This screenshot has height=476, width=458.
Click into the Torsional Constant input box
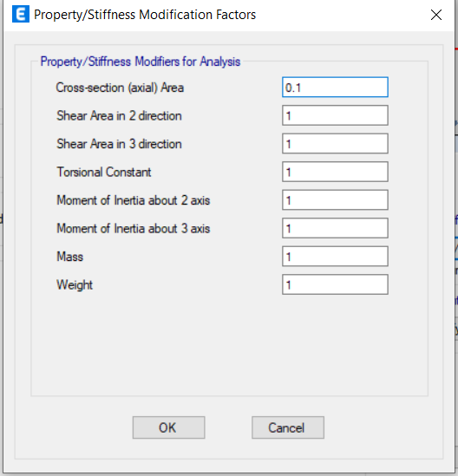(x=335, y=172)
